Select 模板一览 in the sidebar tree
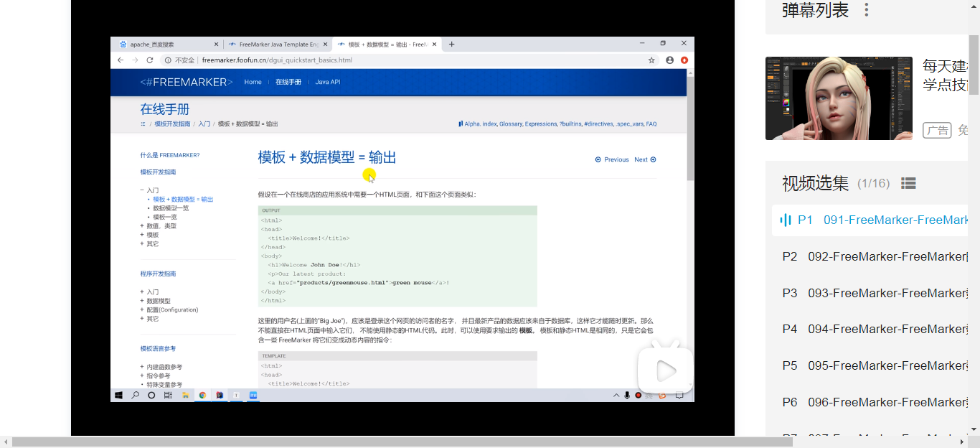 165,217
